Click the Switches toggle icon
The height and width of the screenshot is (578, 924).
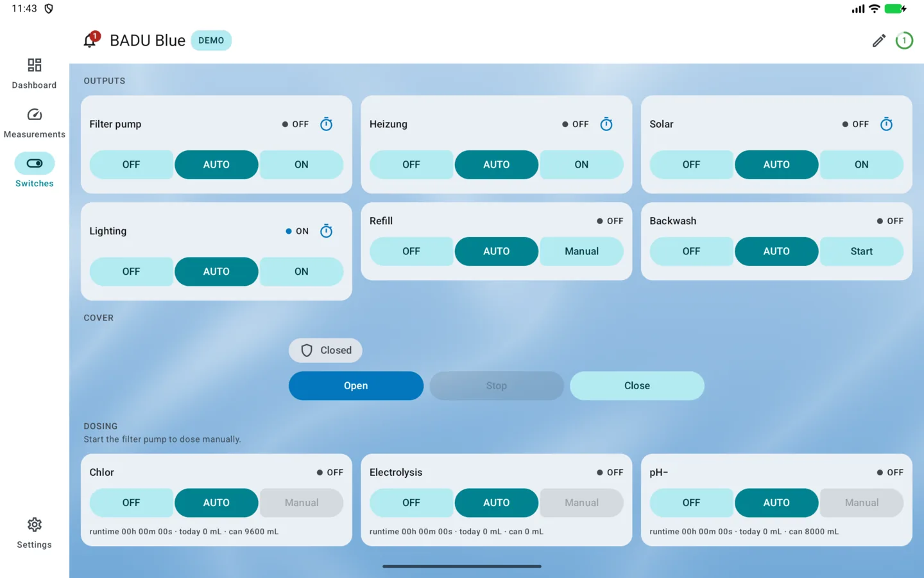35,163
